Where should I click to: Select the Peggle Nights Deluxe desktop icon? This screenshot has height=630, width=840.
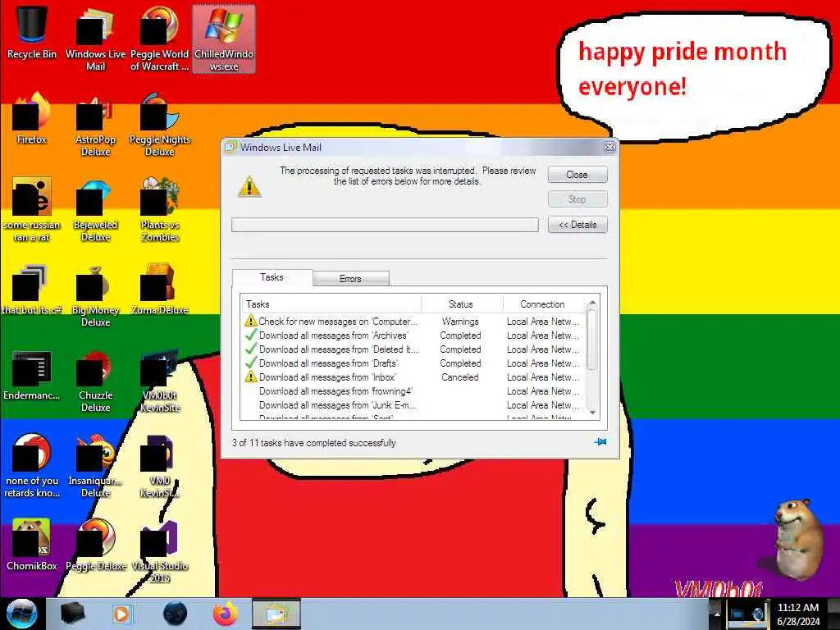[160, 125]
